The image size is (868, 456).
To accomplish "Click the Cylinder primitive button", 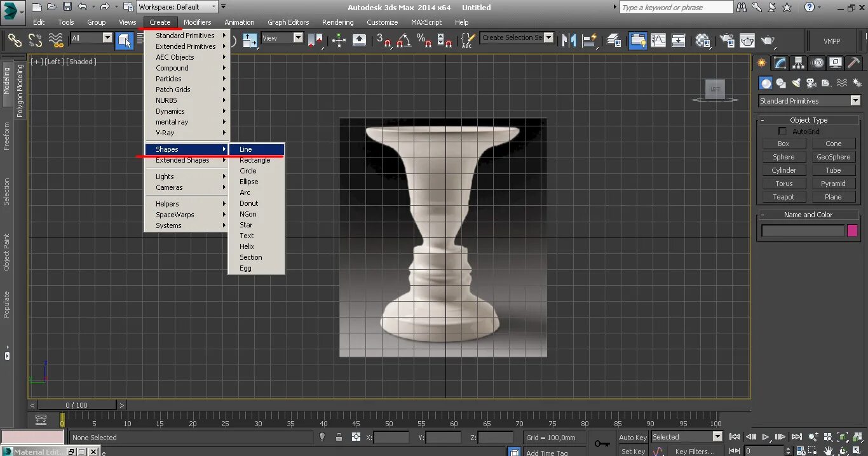I will 783,170.
